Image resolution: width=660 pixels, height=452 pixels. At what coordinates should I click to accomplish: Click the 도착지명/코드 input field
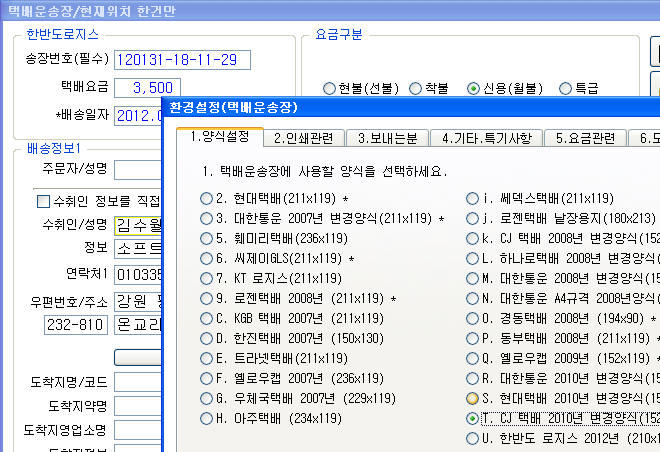click(x=138, y=382)
